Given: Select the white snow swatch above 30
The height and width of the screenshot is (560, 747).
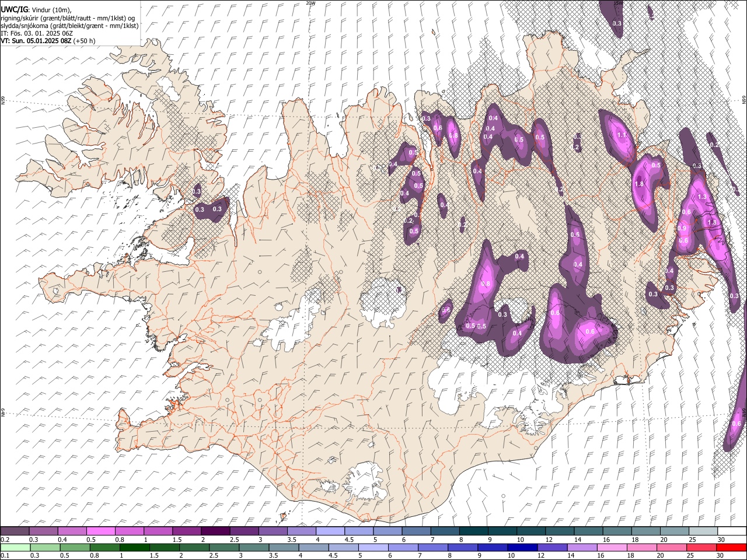Looking at the screenshot, I should pyautogui.click(x=732, y=531).
